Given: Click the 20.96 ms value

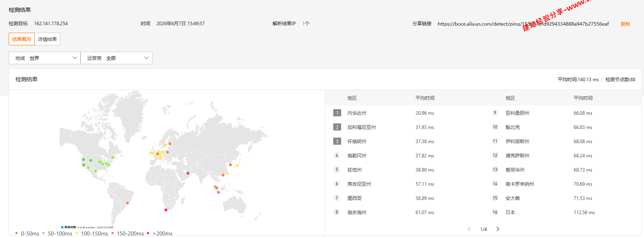Looking at the screenshot, I should (424, 113).
